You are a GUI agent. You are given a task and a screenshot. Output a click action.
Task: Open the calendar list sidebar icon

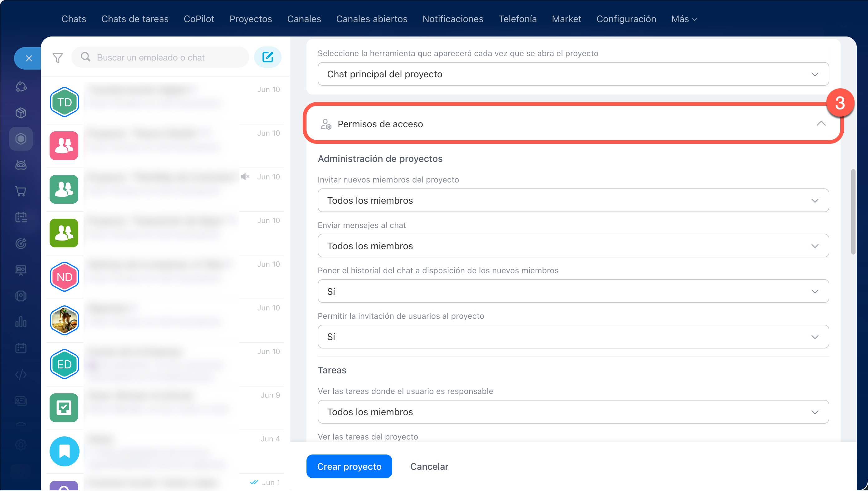21,217
